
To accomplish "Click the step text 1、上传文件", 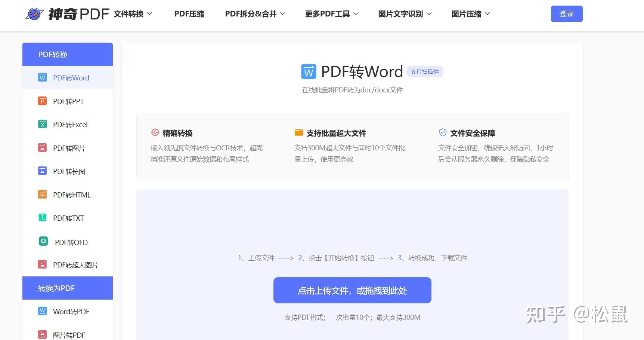I will tap(256, 258).
